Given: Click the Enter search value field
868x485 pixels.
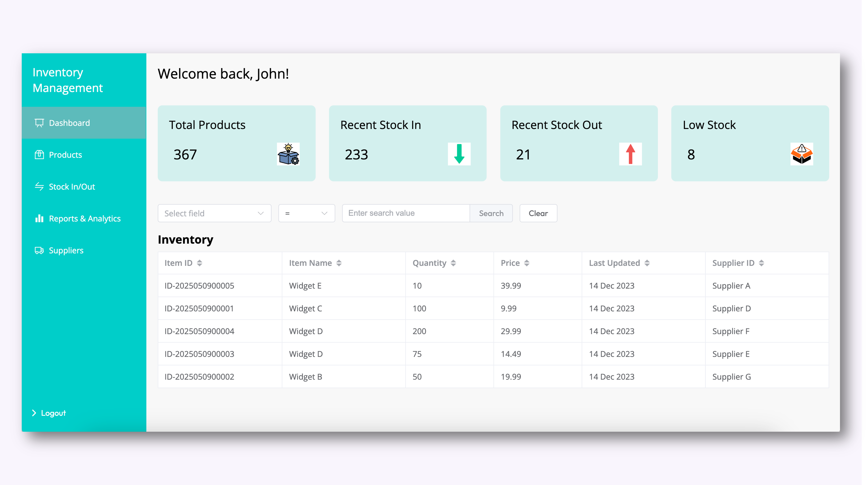Looking at the screenshot, I should pos(405,213).
